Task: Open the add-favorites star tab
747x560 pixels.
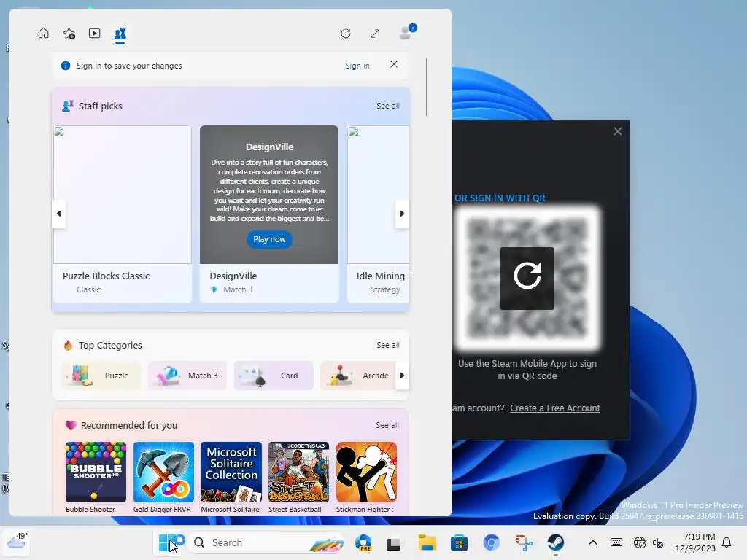Action: (69, 34)
